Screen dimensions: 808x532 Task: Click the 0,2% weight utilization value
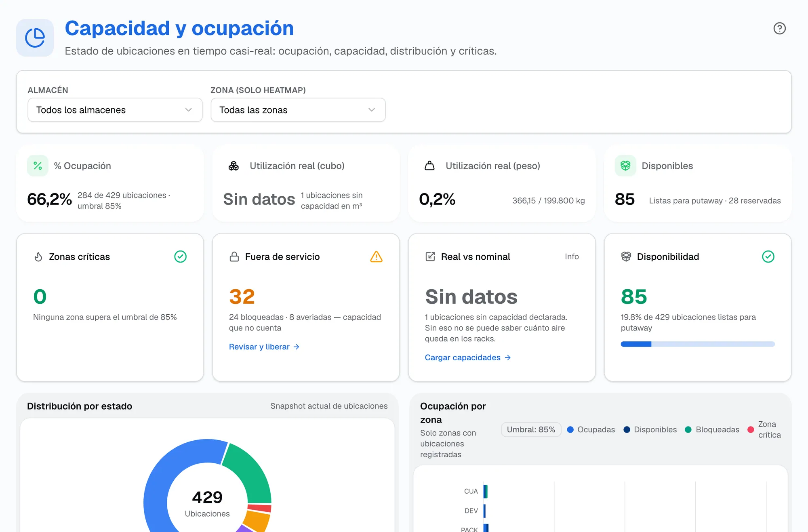click(x=437, y=199)
